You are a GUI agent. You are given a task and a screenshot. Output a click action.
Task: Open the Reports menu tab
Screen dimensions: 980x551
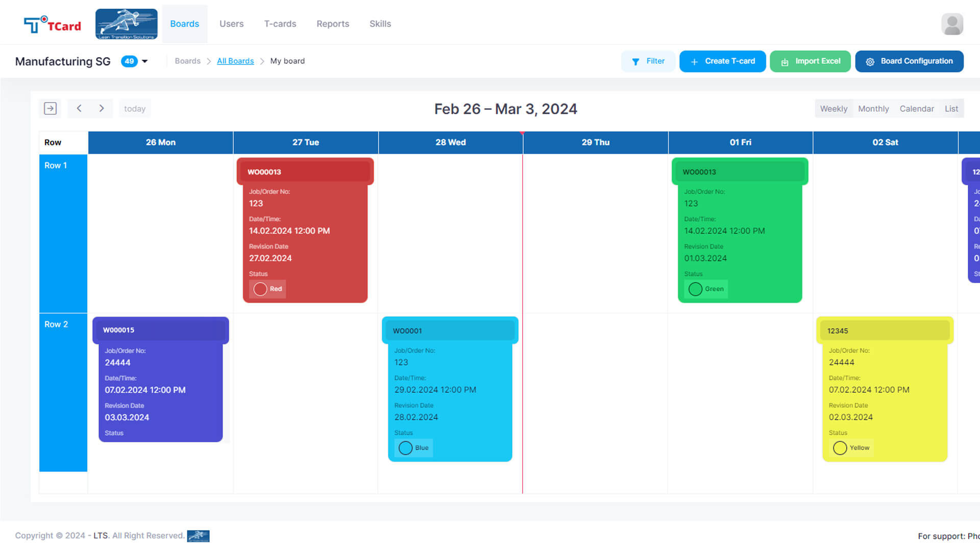click(332, 24)
